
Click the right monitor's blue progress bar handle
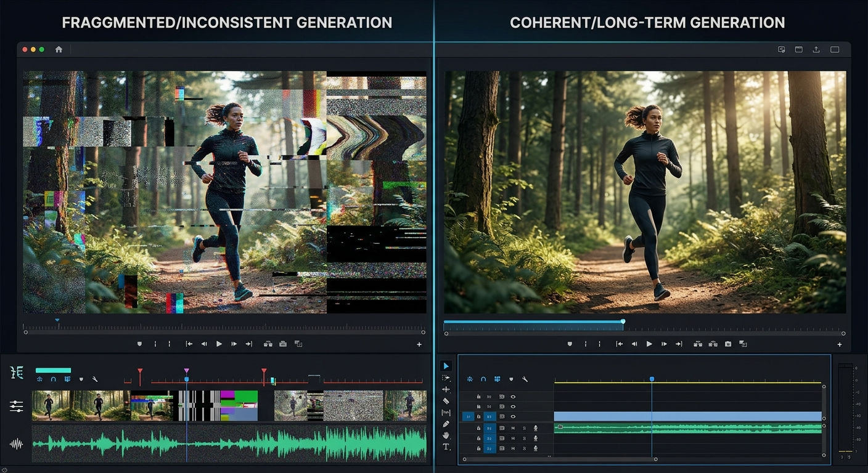click(623, 321)
